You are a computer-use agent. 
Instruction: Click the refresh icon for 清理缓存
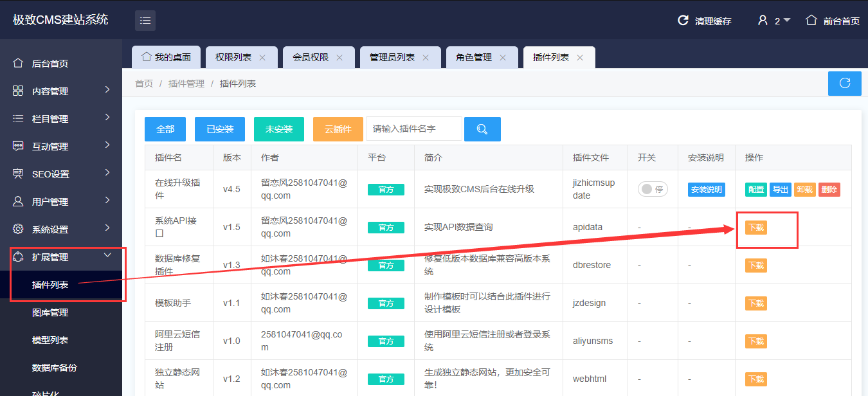(x=683, y=21)
